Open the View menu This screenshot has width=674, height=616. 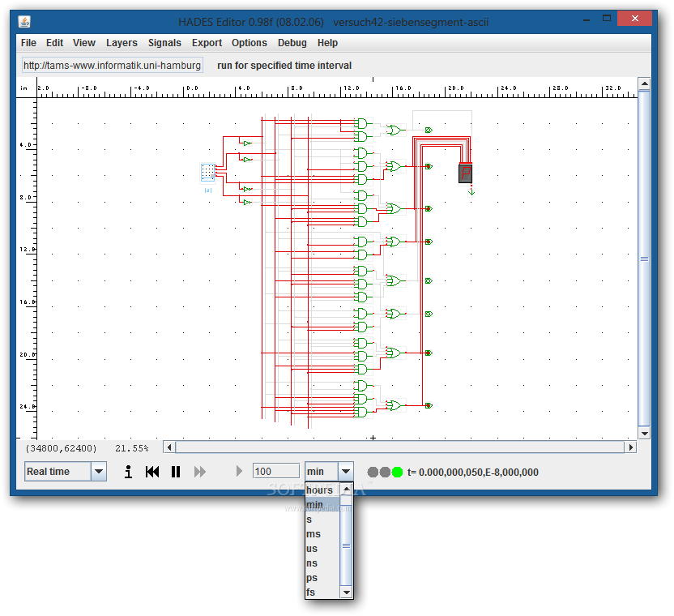pos(83,43)
